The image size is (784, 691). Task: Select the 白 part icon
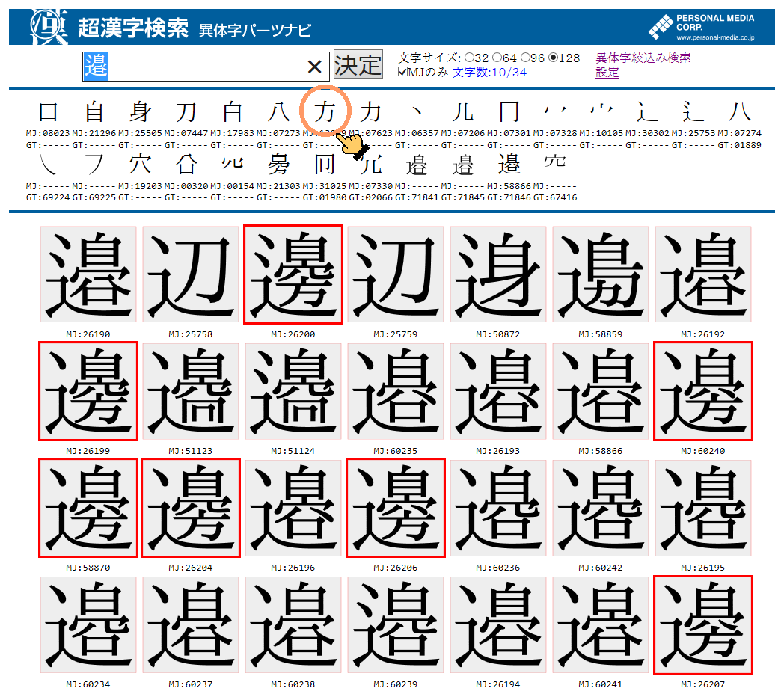pos(232,111)
